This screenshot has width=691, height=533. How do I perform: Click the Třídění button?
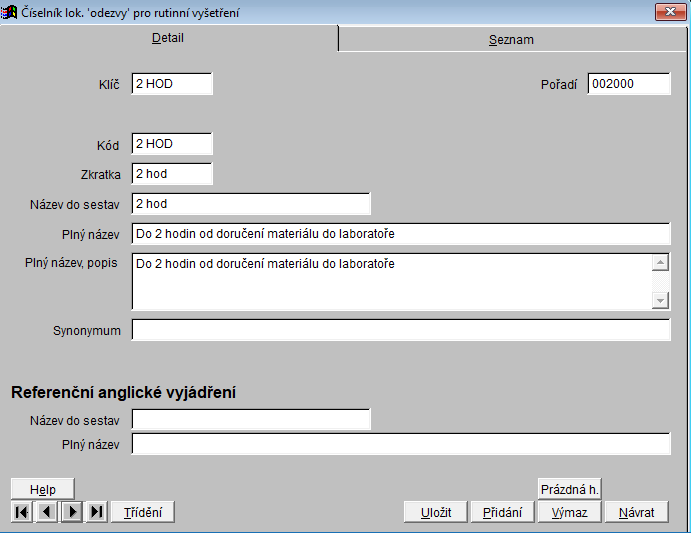click(142, 512)
